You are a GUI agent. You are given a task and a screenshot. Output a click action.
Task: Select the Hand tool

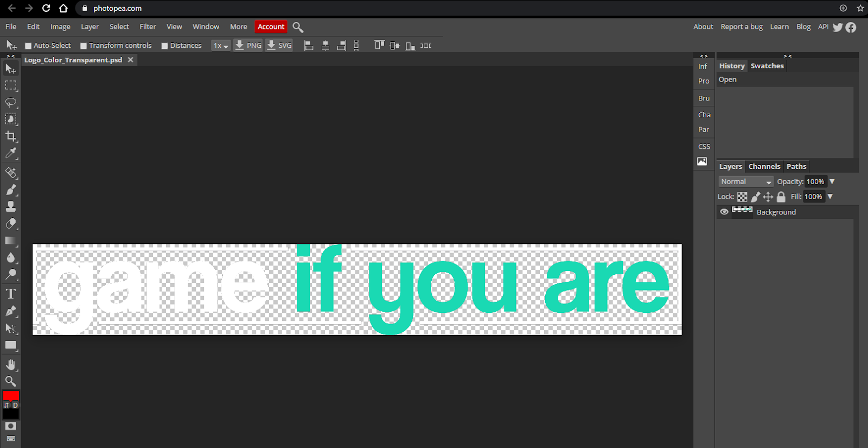point(11,364)
